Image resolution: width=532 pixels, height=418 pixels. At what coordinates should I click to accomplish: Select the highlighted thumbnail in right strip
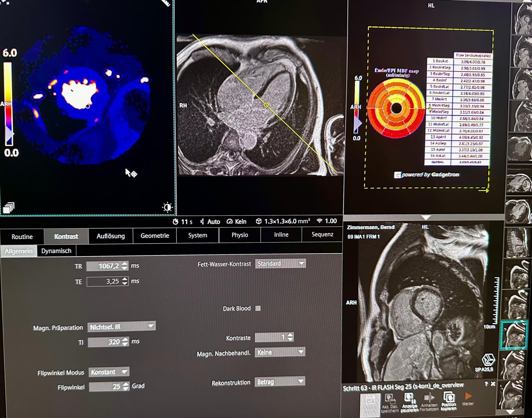coord(514,335)
